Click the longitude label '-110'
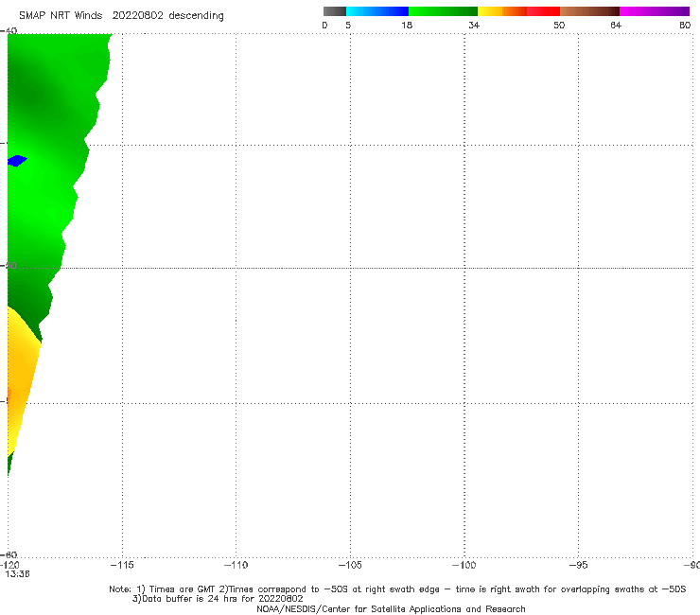This screenshot has height=615, width=700. point(236,565)
